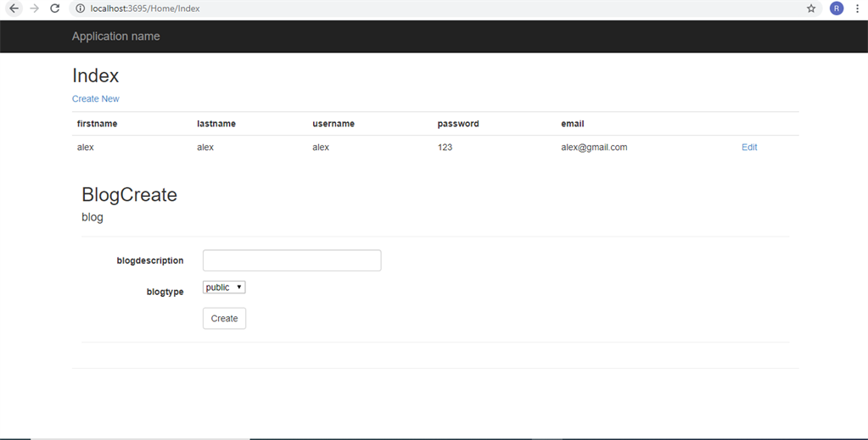The image size is (868, 440).
Task: Select the lastname column header
Action: click(x=216, y=124)
